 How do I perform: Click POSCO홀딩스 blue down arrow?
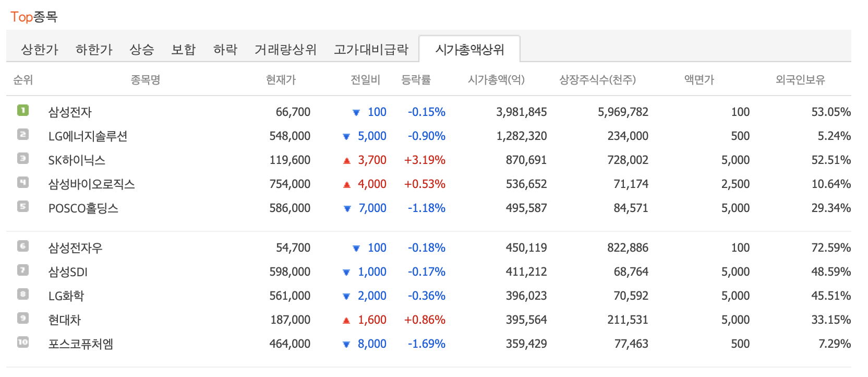347,208
